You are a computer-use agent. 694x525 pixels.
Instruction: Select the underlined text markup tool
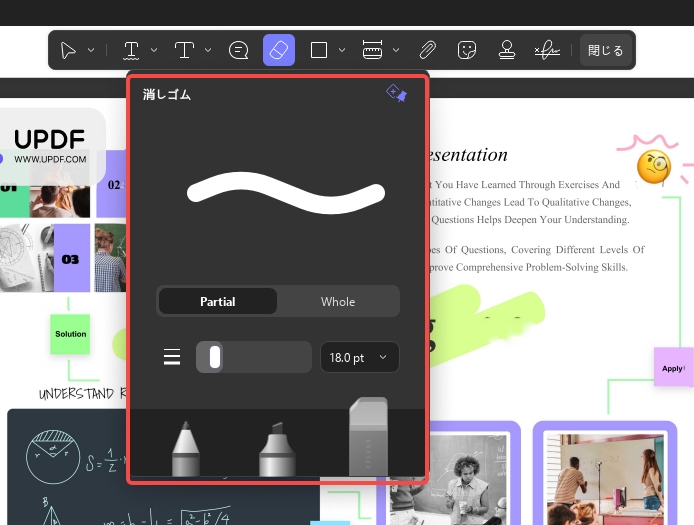(x=131, y=50)
